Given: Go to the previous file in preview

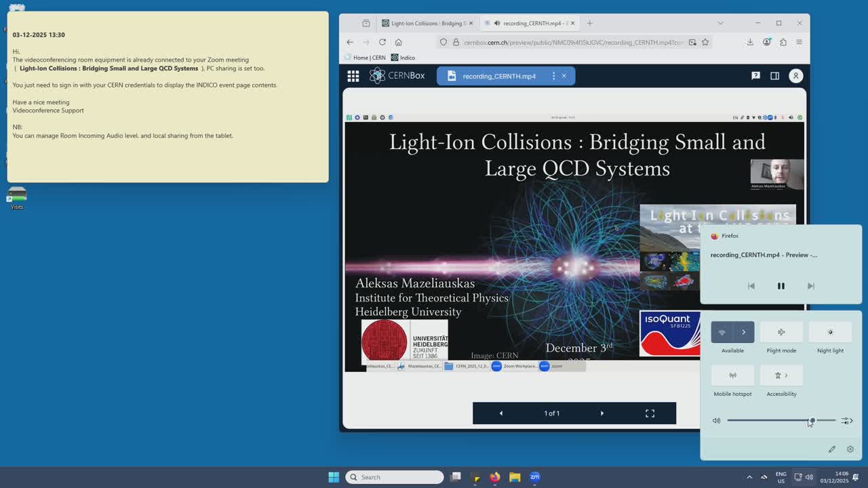Looking at the screenshot, I should click(x=501, y=413).
